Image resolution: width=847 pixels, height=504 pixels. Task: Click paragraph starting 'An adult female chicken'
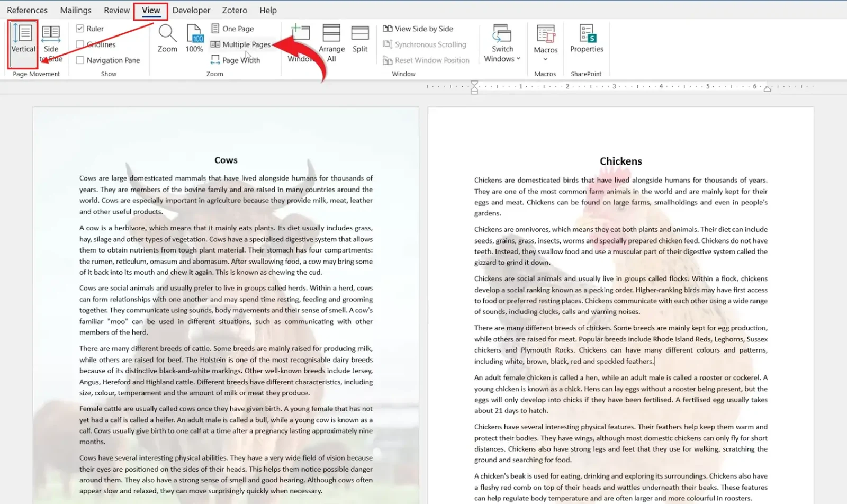[x=621, y=394]
